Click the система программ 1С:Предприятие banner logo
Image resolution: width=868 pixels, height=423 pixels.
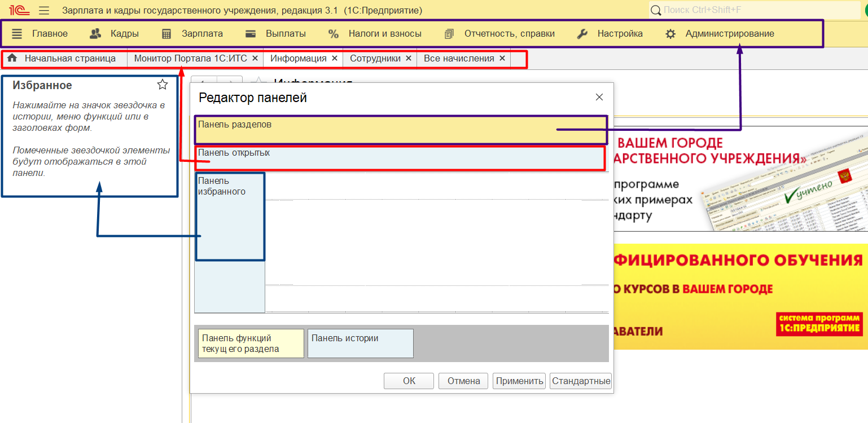[x=819, y=324]
